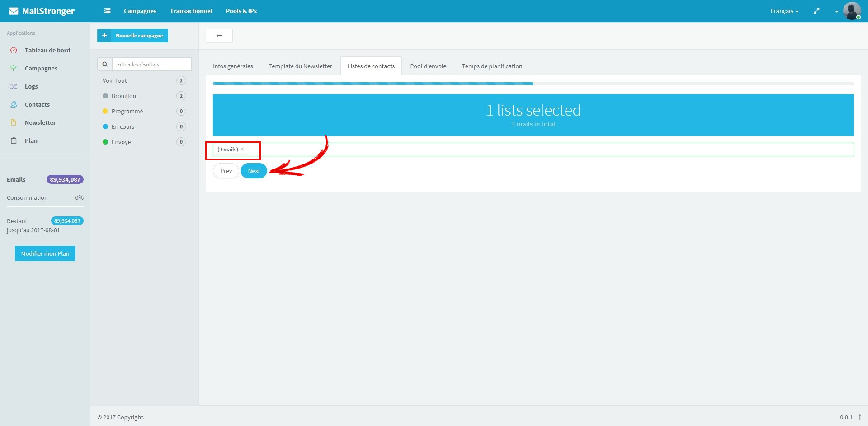Image resolution: width=868 pixels, height=426 pixels.
Task: Click the Next button
Action: (254, 171)
